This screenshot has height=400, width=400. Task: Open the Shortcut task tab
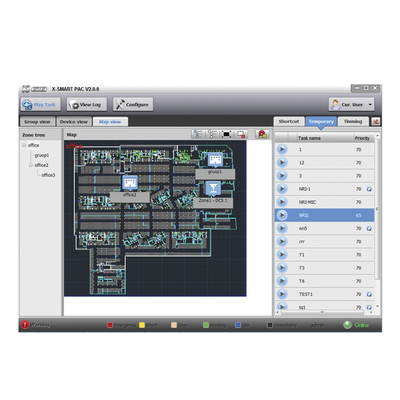tap(289, 121)
